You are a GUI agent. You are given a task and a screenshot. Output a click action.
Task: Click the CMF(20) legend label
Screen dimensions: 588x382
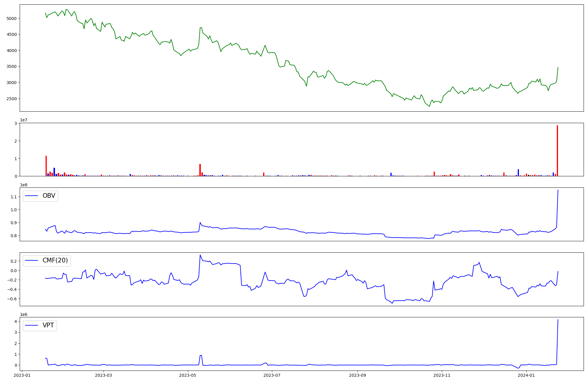(x=55, y=260)
